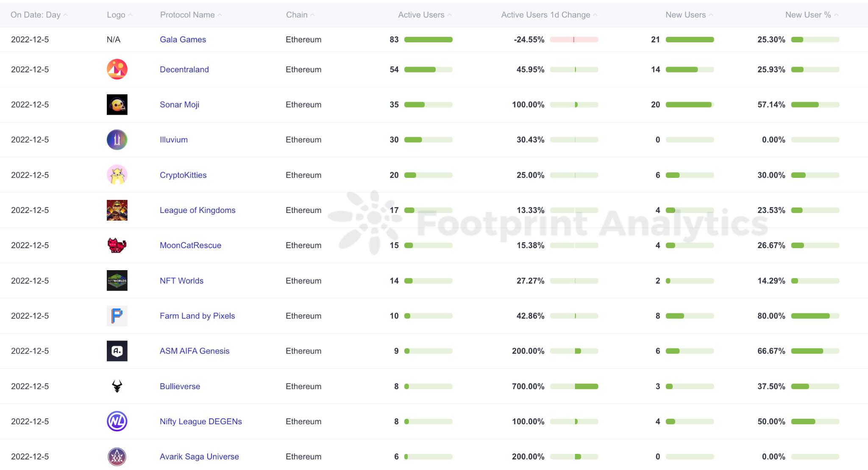This screenshot has height=470, width=868.
Task: Open the Farm Land by Pixels link
Action: click(x=197, y=316)
